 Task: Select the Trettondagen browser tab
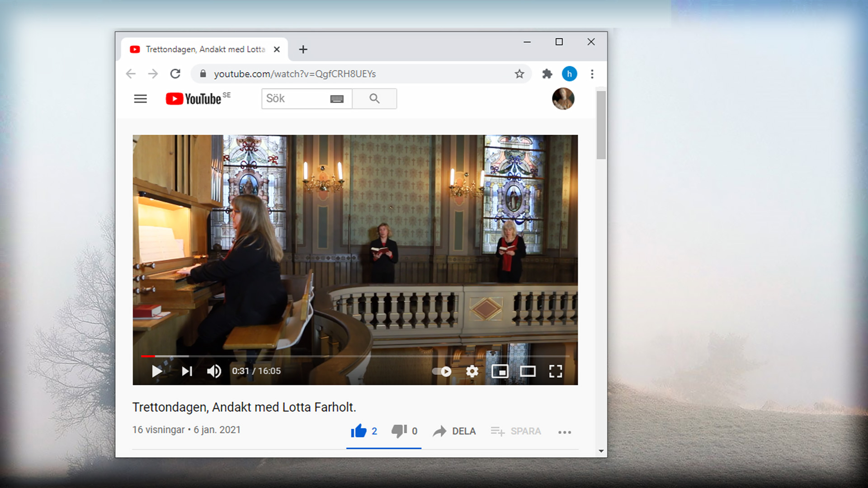click(x=205, y=49)
